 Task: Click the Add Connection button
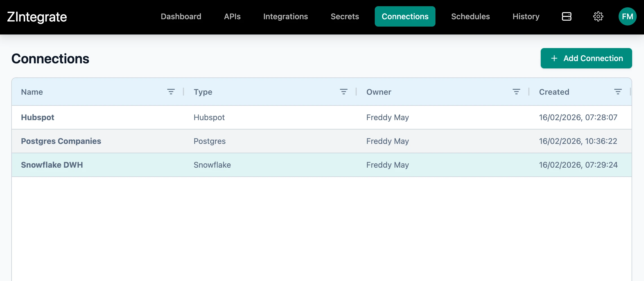(586, 58)
